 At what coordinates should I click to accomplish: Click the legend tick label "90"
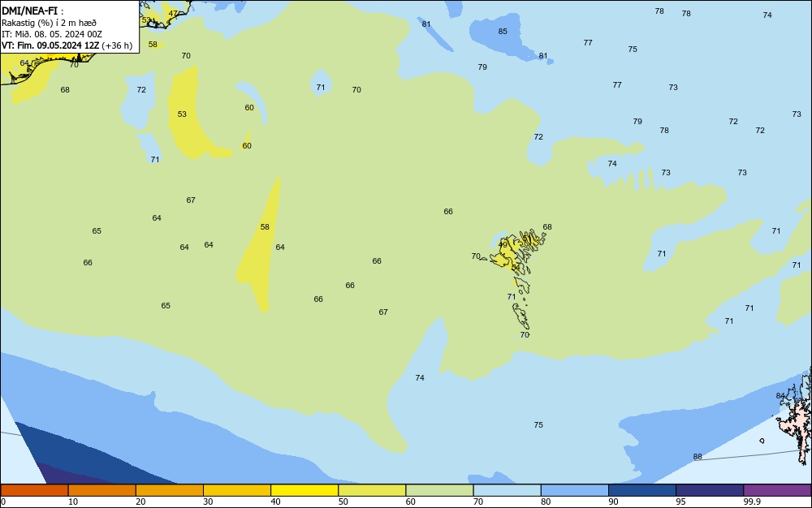tap(613, 502)
